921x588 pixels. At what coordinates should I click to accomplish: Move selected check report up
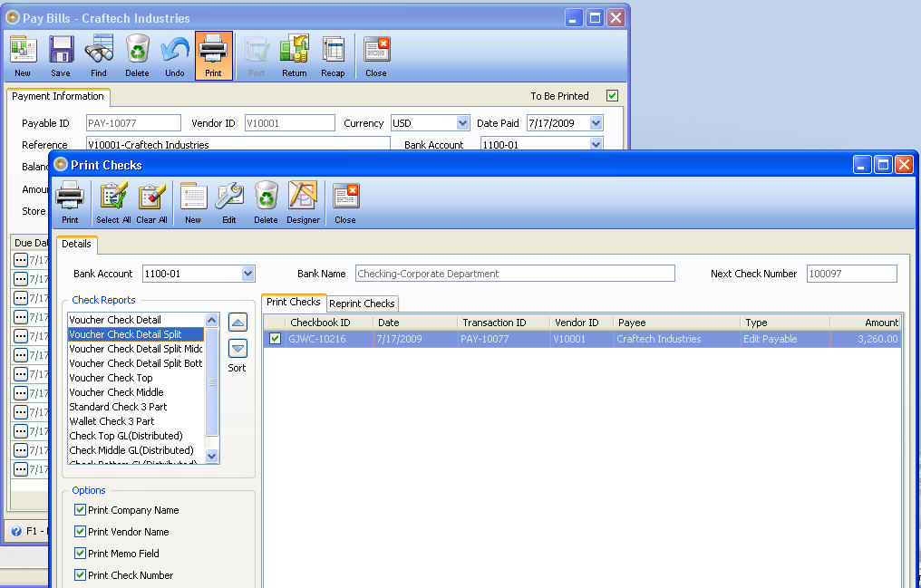pyautogui.click(x=238, y=323)
